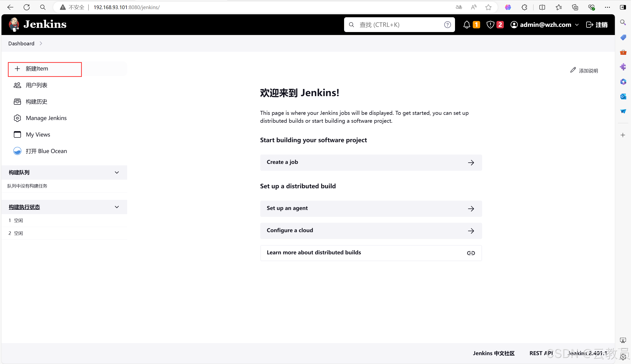631x364 pixels.
Task: Click the search help question mark icon
Action: 448,25
